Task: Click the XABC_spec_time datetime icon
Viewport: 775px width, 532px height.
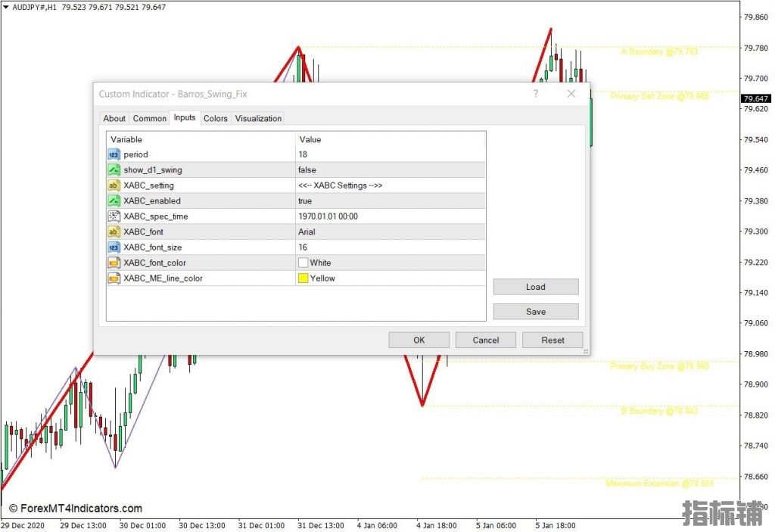Action: [114, 216]
